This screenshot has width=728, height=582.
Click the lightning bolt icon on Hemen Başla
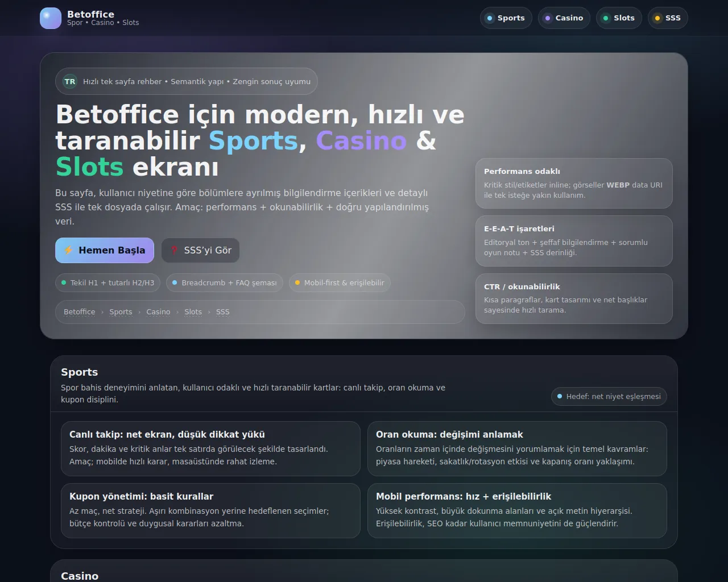click(x=68, y=250)
